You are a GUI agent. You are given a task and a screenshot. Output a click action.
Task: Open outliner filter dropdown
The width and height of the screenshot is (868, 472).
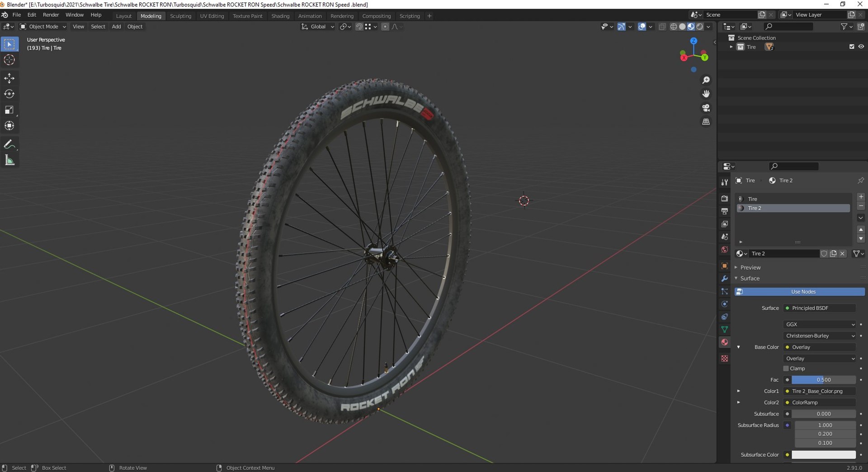click(x=846, y=27)
